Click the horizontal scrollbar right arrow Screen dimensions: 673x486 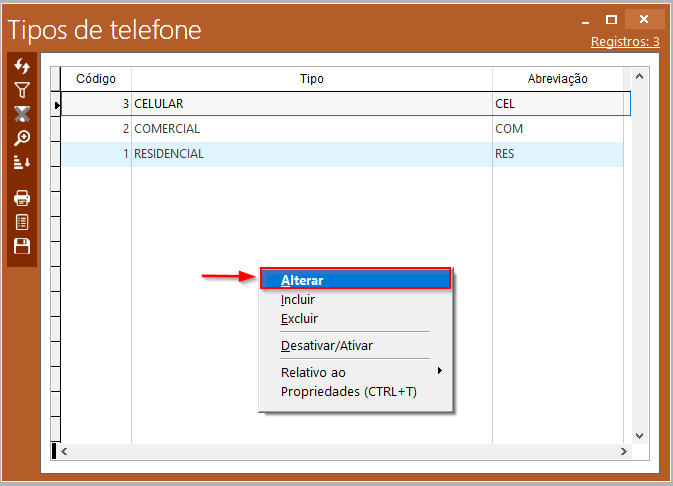pyautogui.click(x=624, y=451)
